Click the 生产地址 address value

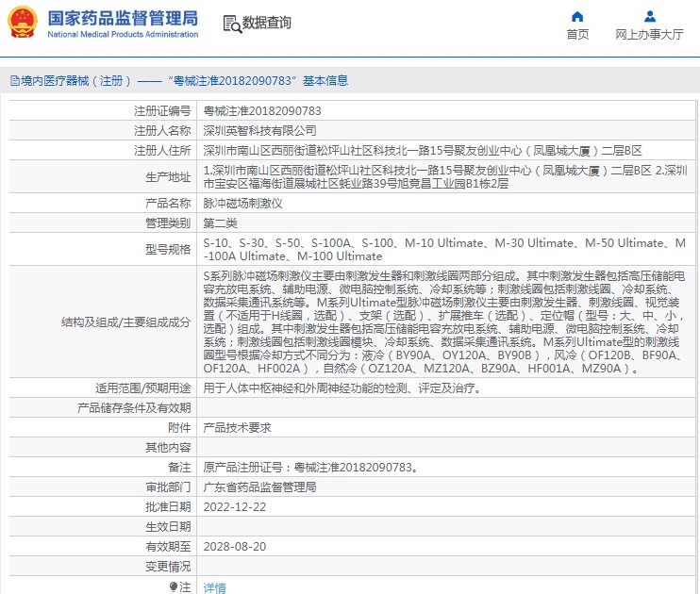tap(445, 176)
